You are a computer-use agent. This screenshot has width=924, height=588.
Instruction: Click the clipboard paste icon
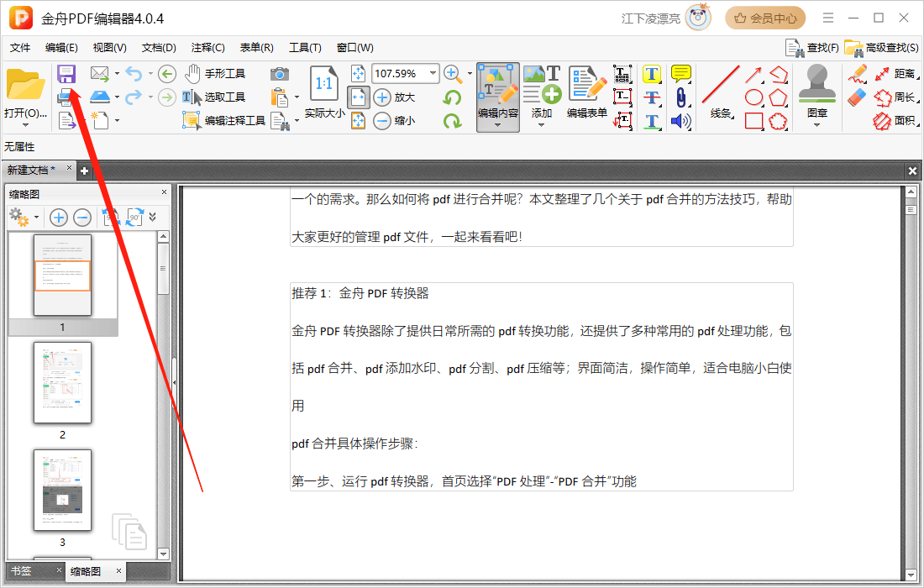(280, 97)
